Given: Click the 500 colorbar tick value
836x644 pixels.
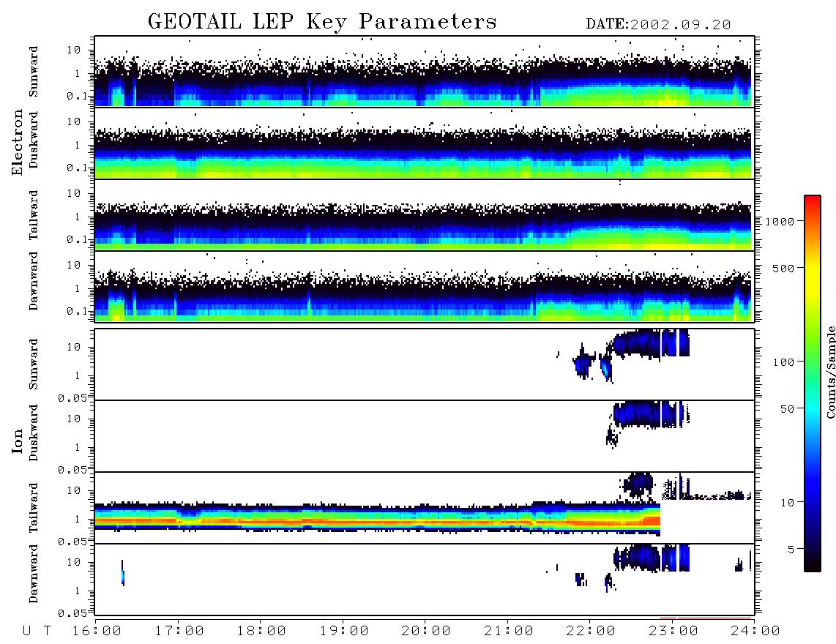Looking at the screenshot, I should coord(783,268).
